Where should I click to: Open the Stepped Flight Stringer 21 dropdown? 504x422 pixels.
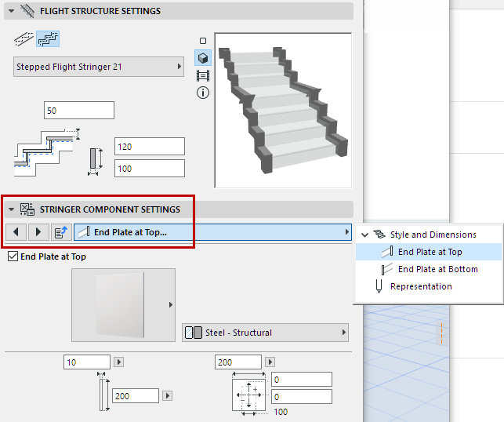coord(99,67)
